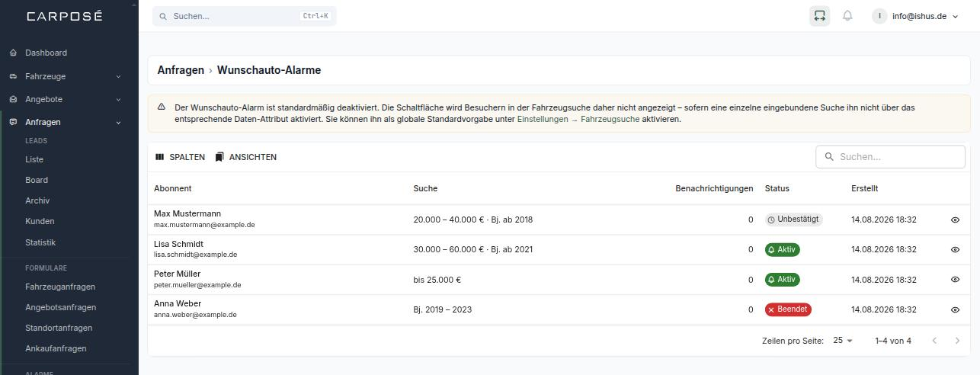Viewport: 980px width, 375px height.
Task: Click the Wunschauto-Alarme page title
Action: [269, 70]
